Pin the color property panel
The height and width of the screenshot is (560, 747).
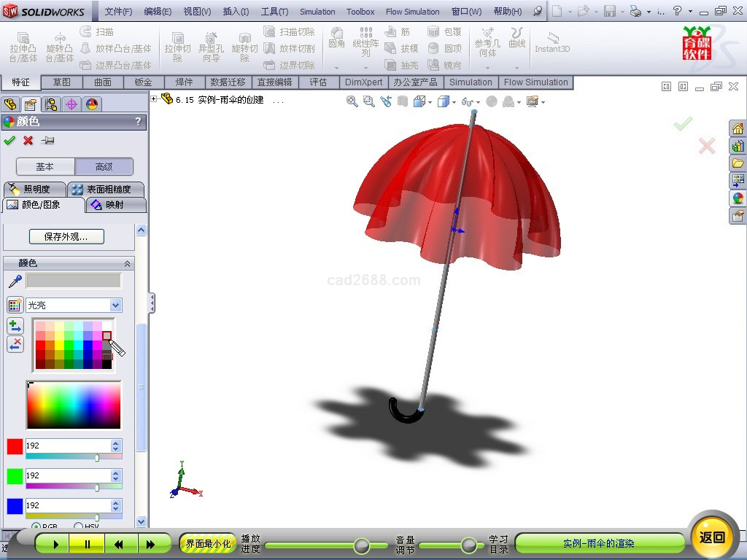pos(47,141)
